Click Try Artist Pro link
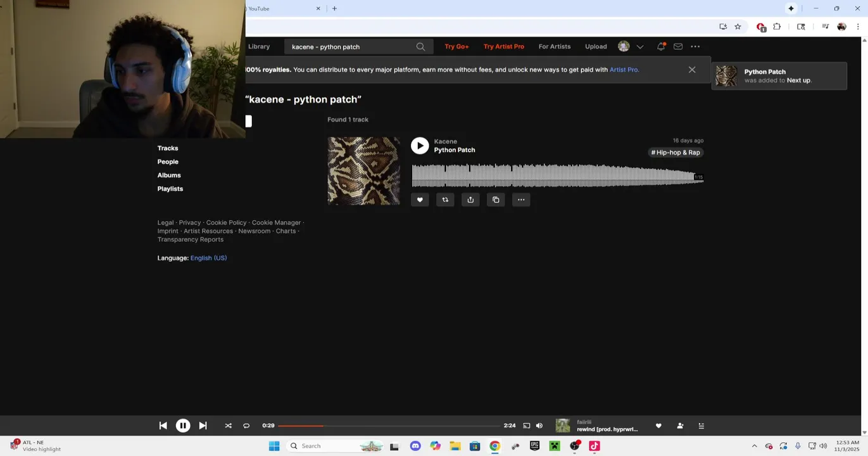The width and height of the screenshot is (868, 456). (504, 46)
